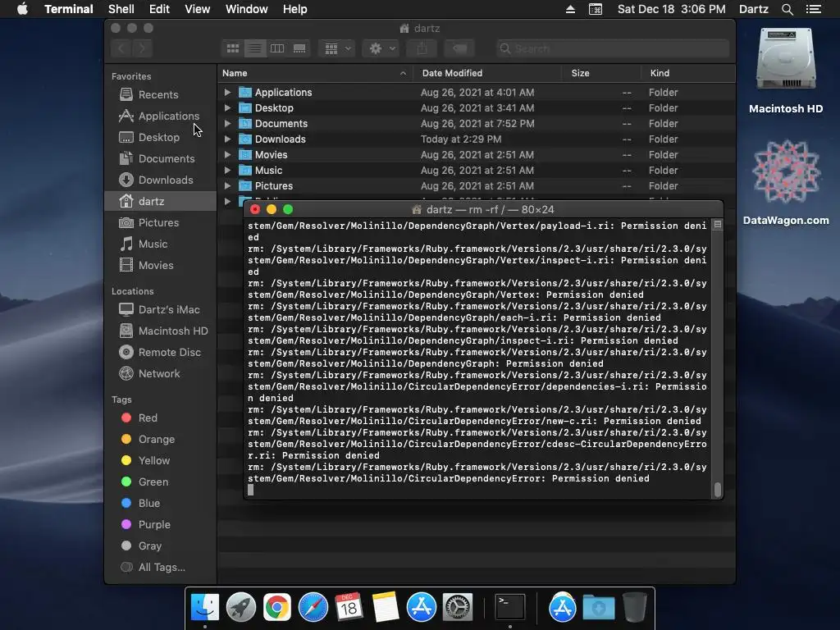840x630 pixels.
Task: Go back in Finder navigation
Action: coord(121,48)
